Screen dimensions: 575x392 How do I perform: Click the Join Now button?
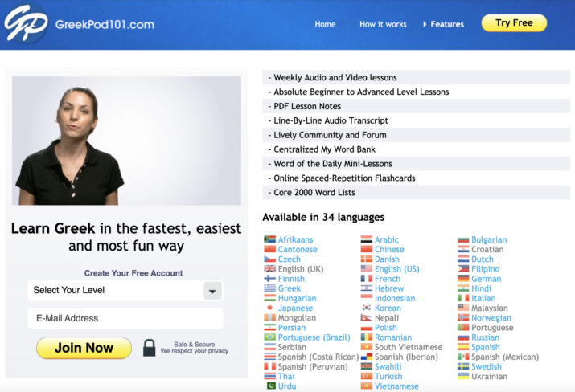84,348
